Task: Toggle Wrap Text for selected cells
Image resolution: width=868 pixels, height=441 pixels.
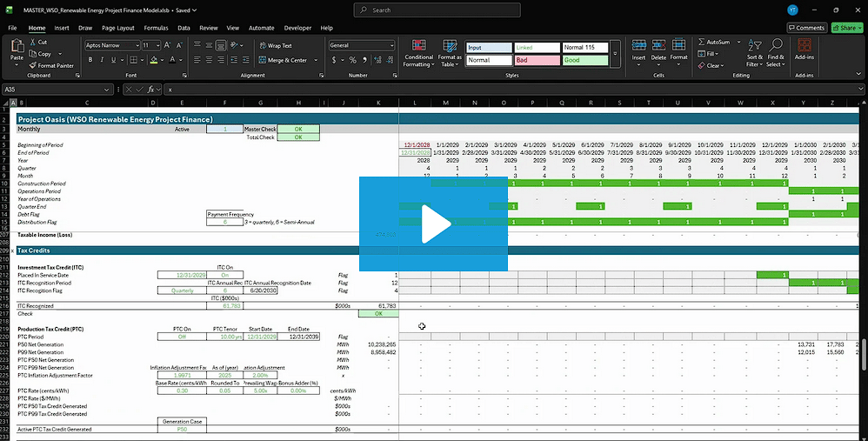Action: click(x=275, y=45)
